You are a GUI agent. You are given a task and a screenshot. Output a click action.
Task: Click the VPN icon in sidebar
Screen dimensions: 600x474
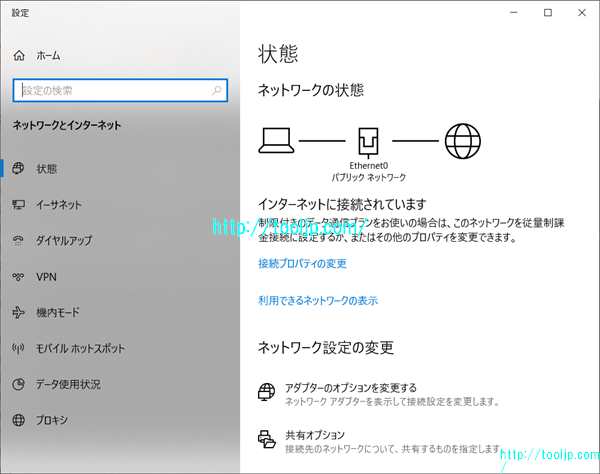pos(18,277)
